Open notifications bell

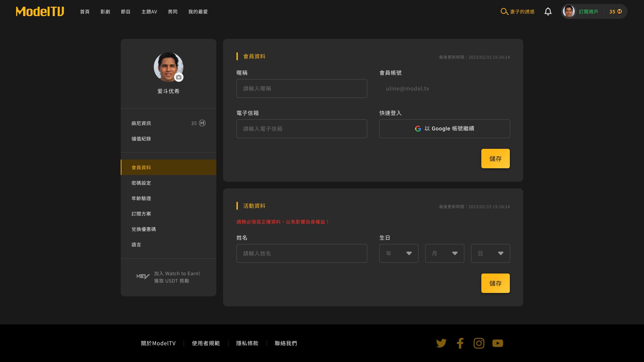coord(548,11)
